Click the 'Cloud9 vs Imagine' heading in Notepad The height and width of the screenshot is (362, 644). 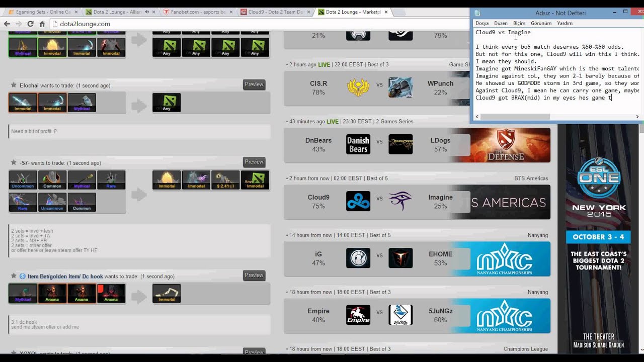[503, 32]
